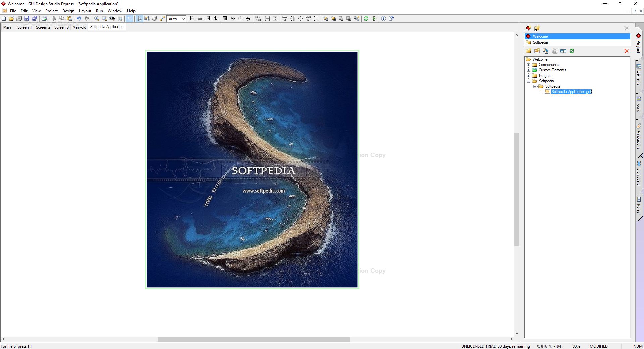Expand the Images tree folder
Image resolution: width=644 pixels, height=349 pixels.
(529, 76)
